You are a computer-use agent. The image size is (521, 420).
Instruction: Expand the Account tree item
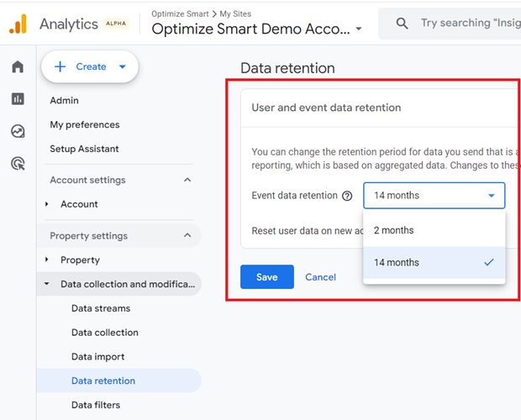click(x=47, y=204)
